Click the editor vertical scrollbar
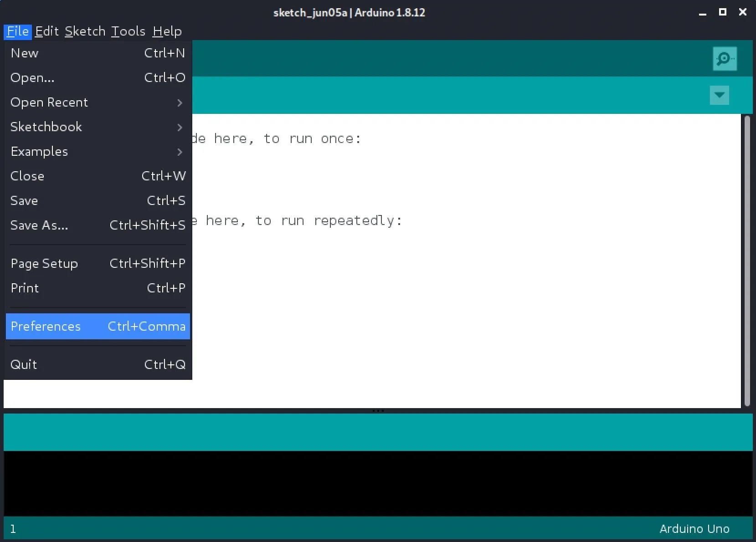The width and height of the screenshot is (756, 542). (x=747, y=261)
